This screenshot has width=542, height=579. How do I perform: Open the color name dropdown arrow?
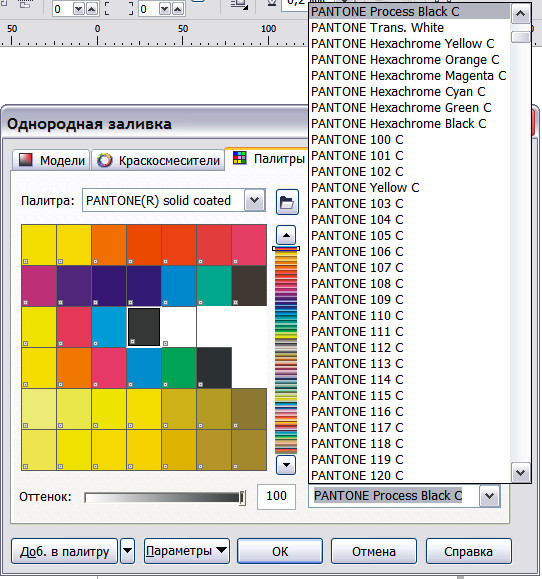click(490, 496)
